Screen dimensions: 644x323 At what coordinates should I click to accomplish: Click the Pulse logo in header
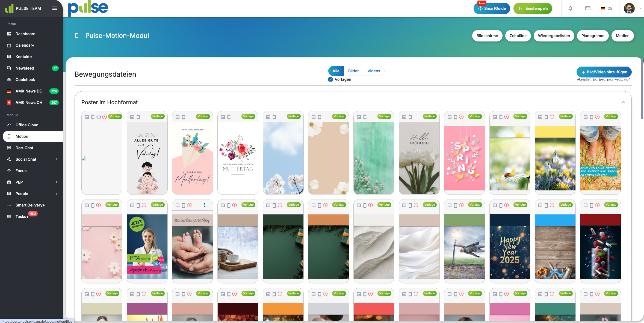click(x=88, y=8)
